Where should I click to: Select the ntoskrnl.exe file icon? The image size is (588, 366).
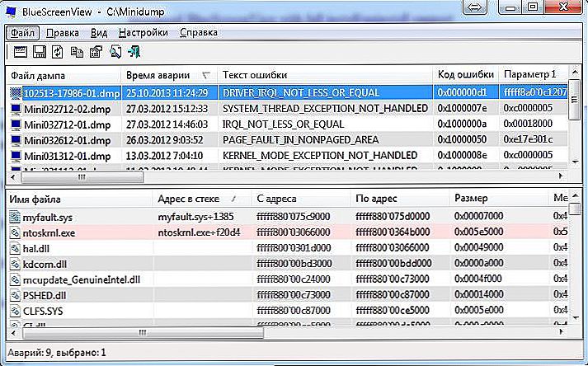[15, 232]
